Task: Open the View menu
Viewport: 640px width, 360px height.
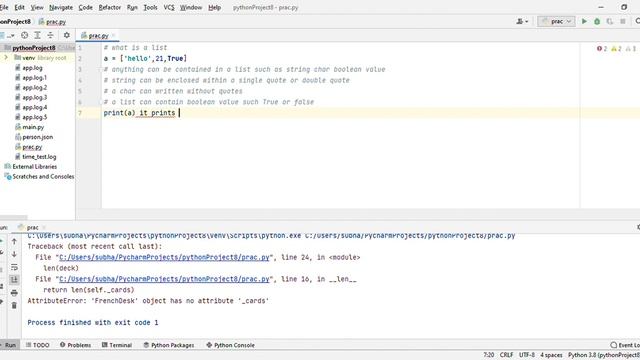Action: [x=37, y=7]
